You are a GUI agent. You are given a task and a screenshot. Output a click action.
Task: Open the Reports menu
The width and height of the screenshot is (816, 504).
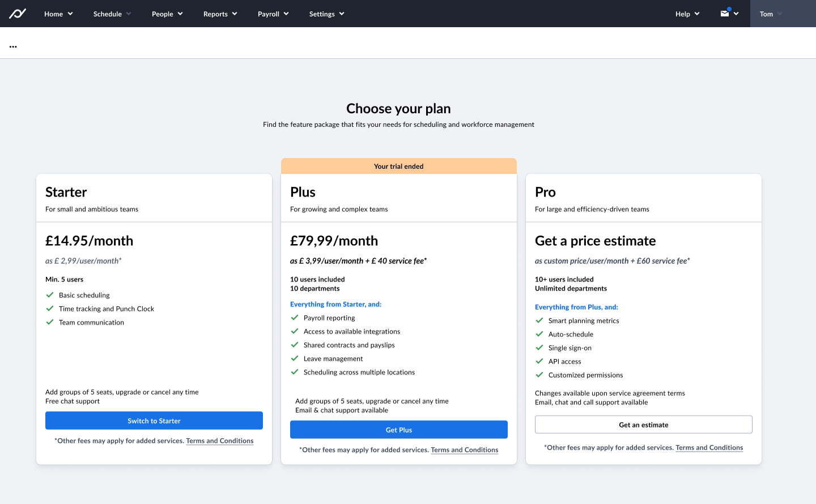[x=220, y=14]
